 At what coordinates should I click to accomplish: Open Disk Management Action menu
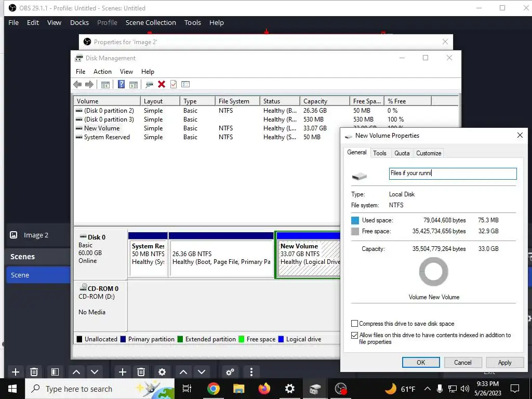coord(102,72)
